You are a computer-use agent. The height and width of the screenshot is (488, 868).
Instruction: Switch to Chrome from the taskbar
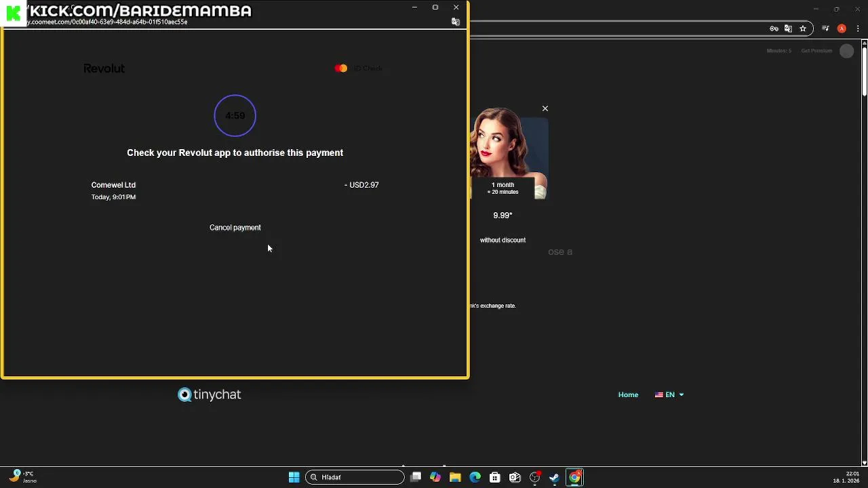click(x=574, y=477)
